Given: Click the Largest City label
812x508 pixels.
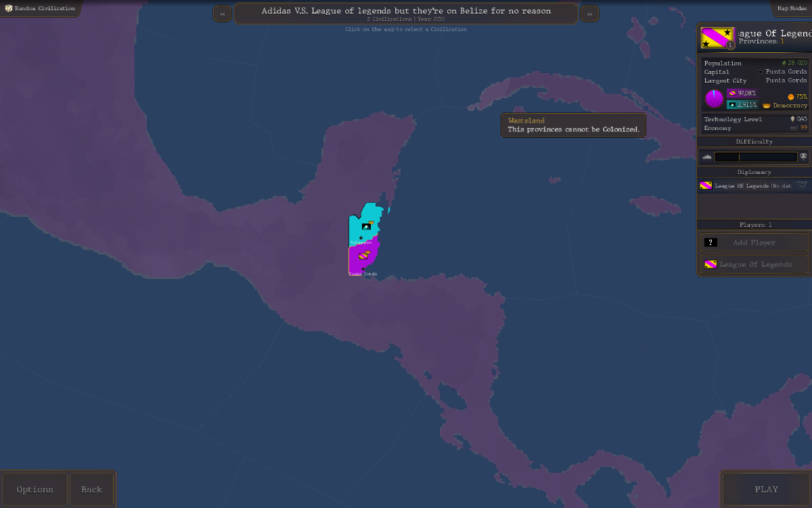Looking at the screenshot, I should pos(725,81).
